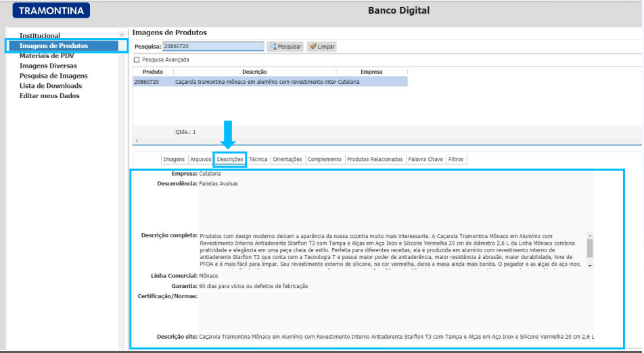Open Pesquisa de Imagens
Viewport: 644px width, 353px height.
click(53, 76)
